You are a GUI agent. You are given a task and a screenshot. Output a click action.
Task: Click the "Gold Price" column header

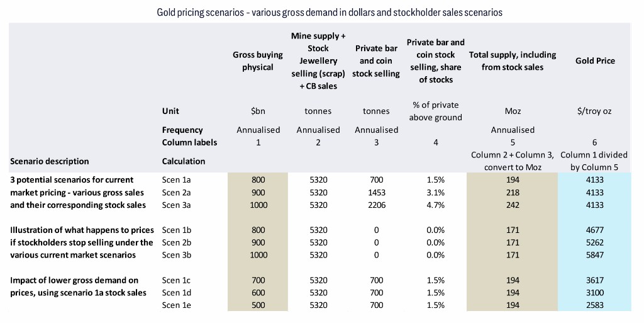pyautogui.click(x=595, y=61)
